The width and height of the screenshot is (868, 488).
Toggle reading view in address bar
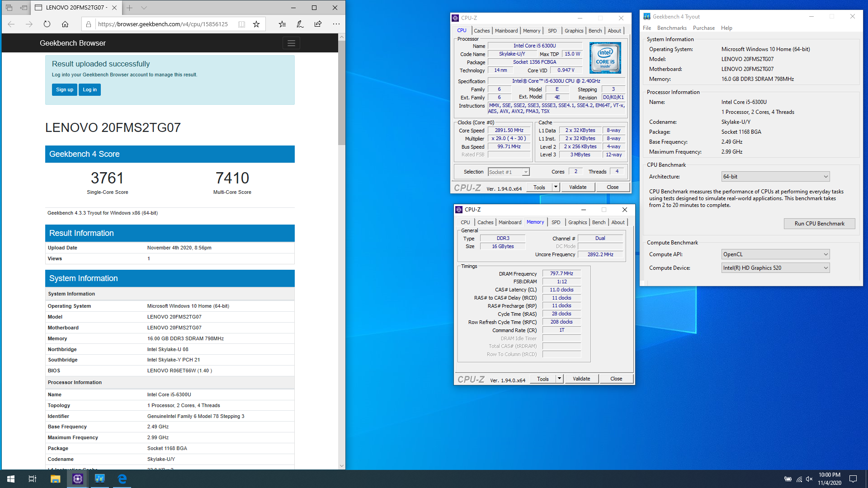(x=241, y=24)
